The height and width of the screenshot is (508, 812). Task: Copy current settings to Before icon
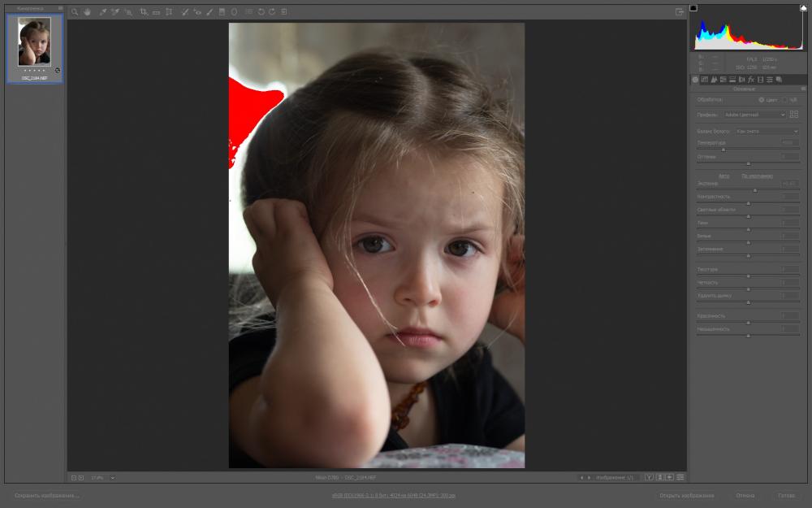coord(670,477)
